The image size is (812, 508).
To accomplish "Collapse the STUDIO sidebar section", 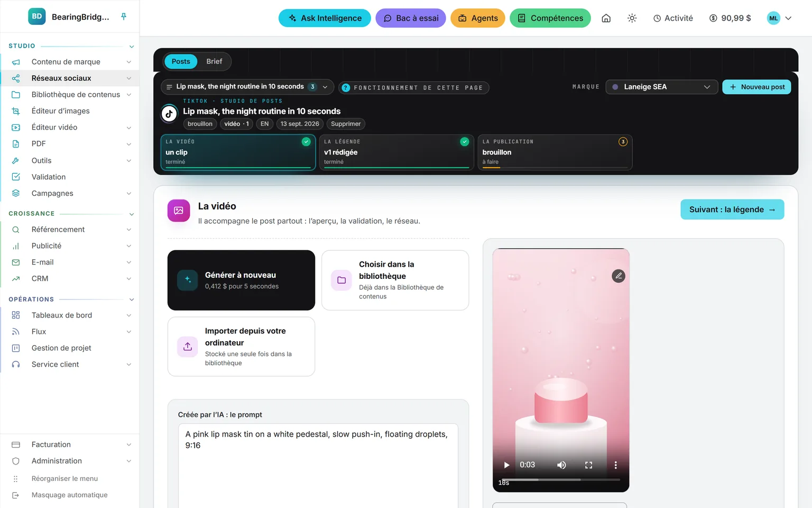I will coord(132,46).
